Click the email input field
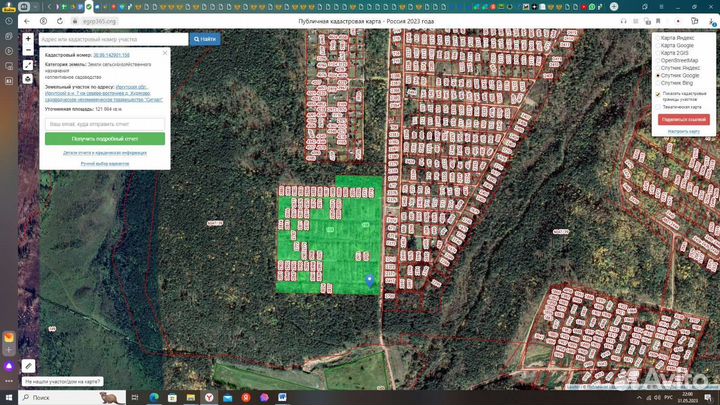The width and height of the screenshot is (720, 405). click(104, 124)
